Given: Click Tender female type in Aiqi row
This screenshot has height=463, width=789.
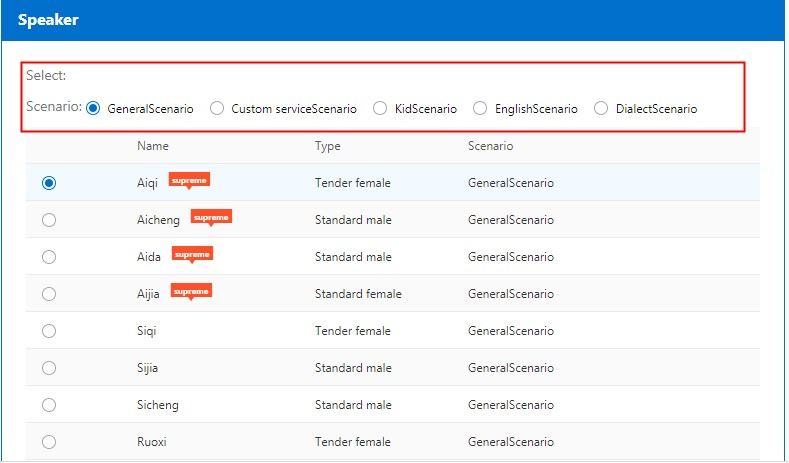Looking at the screenshot, I should point(353,183).
